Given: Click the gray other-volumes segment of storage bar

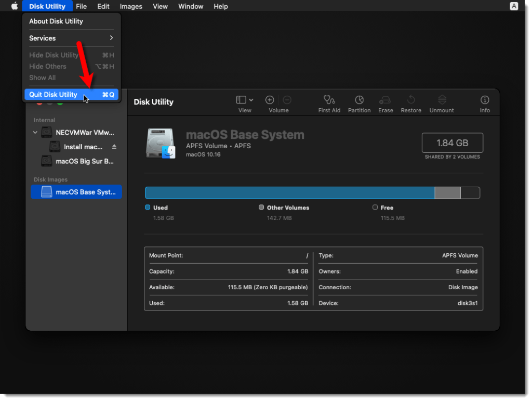Looking at the screenshot, I should point(447,193).
